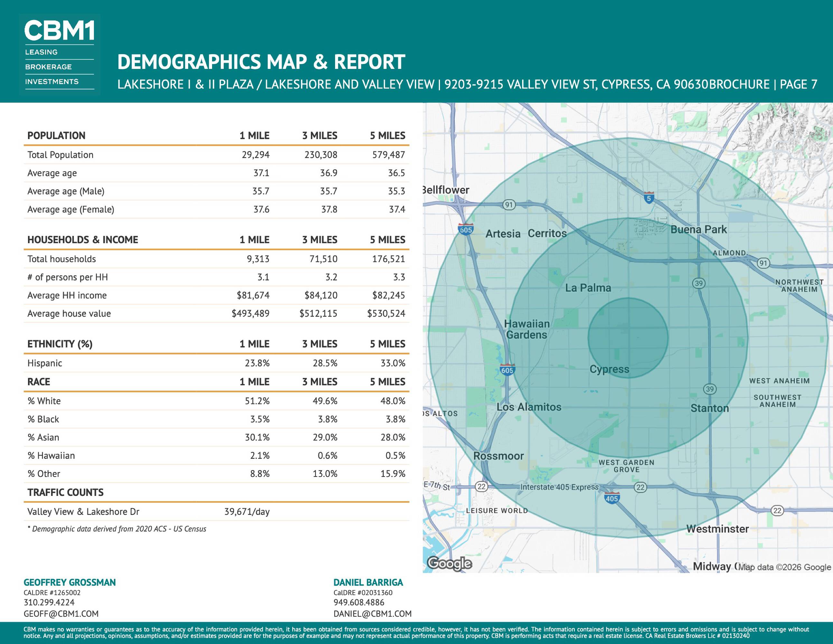The width and height of the screenshot is (833, 644).
Task: Click the Population table heading
Action: click(x=56, y=136)
